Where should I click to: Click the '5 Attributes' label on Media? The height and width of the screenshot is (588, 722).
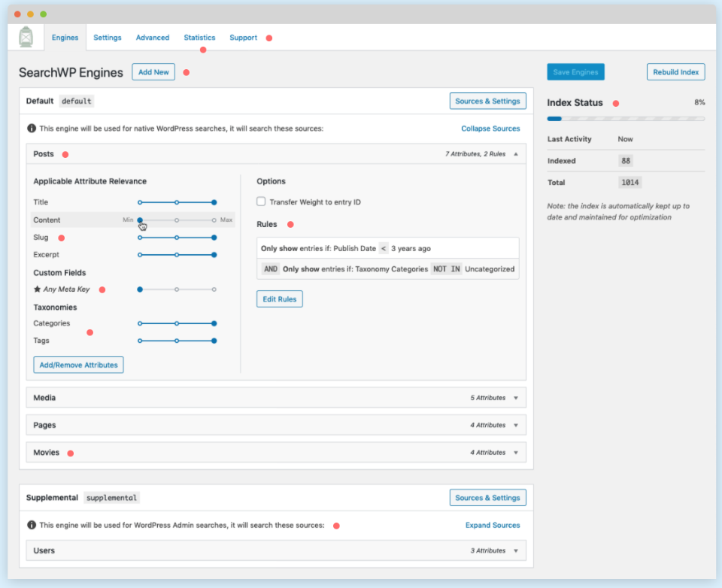(x=487, y=397)
